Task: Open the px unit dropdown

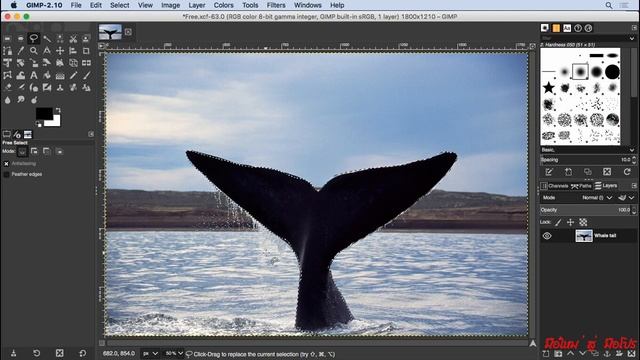Action: tap(150, 353)
